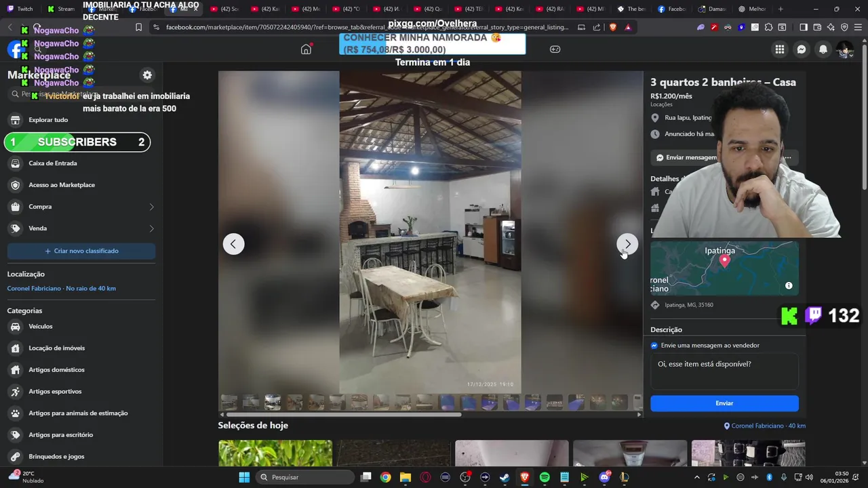868x488 pixels.
Task: Open the Discord taskbar icon
Action: point(604,477)
